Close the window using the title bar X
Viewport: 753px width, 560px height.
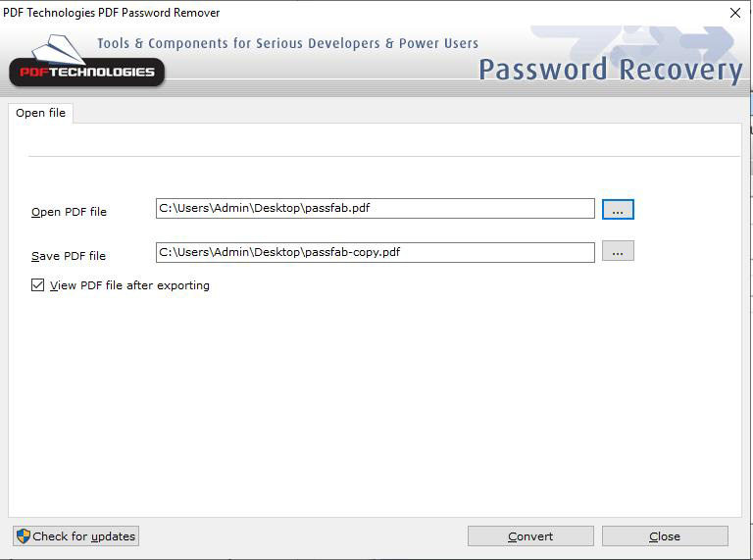[x=735, y=13]
